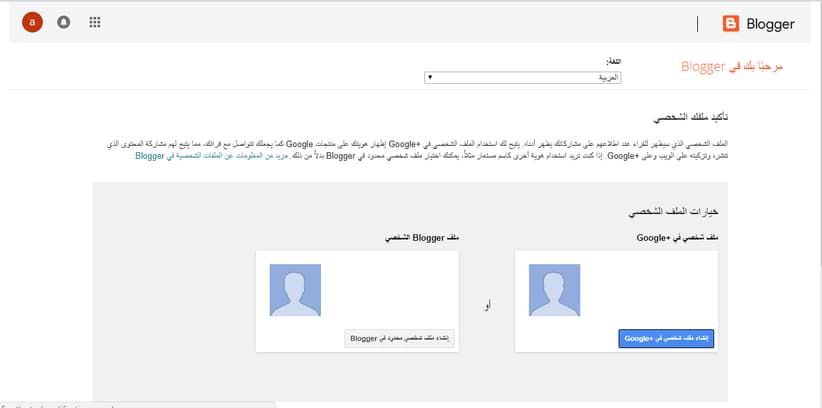Click the Blogger profile avatar placeholder
The image size is (822, 408).
(295, 290)
